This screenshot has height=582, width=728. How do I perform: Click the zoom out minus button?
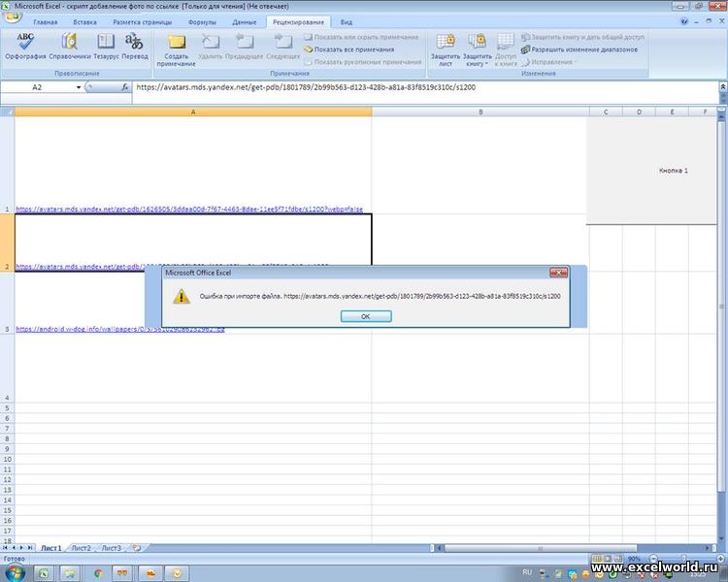[x=653, y=559]
